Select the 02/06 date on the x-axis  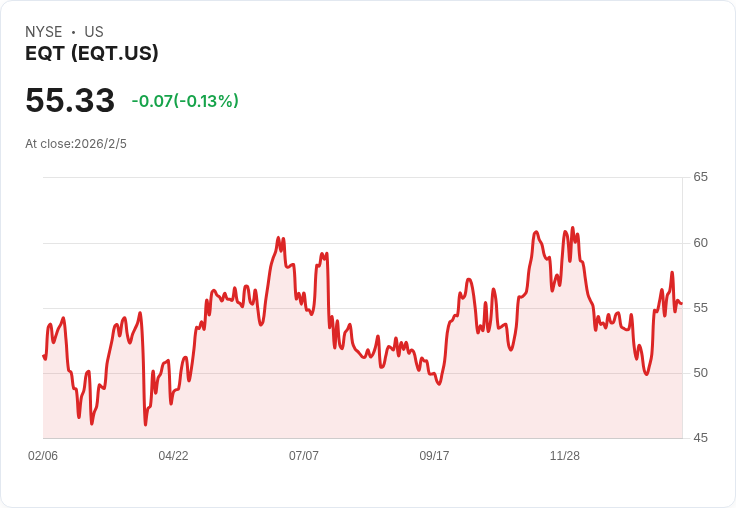pyautogui.click(x=43, y=456)
